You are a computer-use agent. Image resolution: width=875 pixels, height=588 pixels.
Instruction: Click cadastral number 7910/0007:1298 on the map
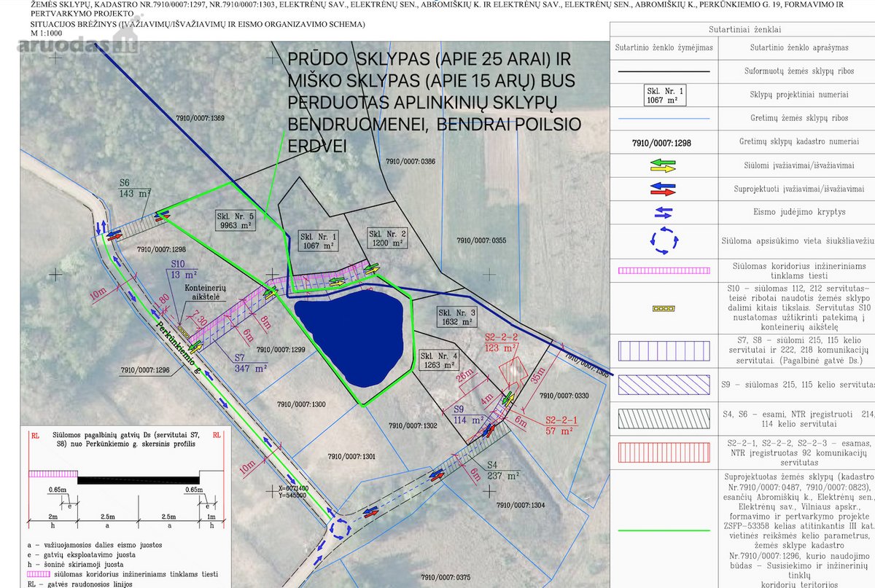(162, 249)
